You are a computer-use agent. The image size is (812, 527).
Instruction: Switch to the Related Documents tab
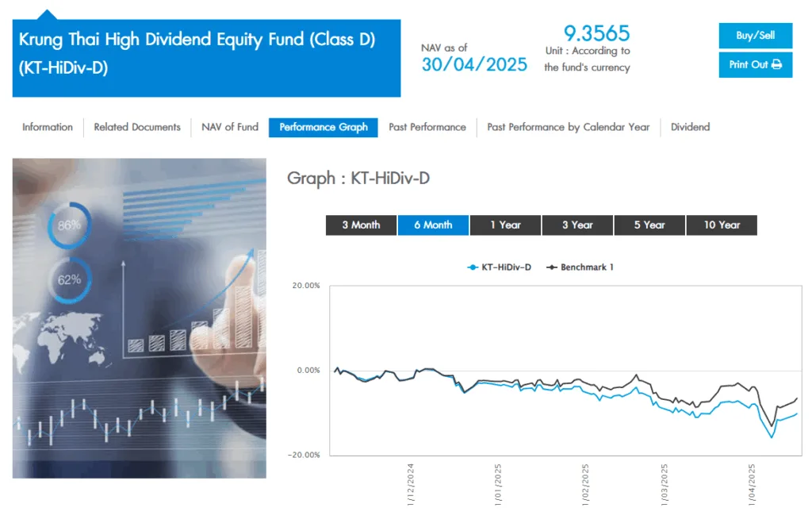(137, 127)
